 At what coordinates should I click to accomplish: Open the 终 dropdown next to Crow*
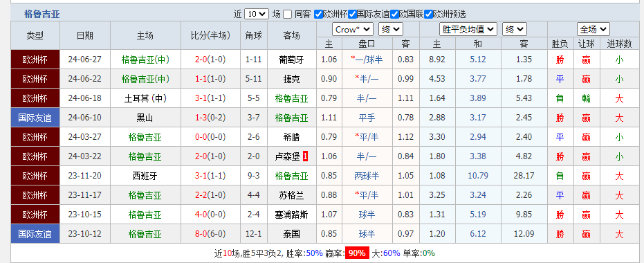click(x=391, y=30)
